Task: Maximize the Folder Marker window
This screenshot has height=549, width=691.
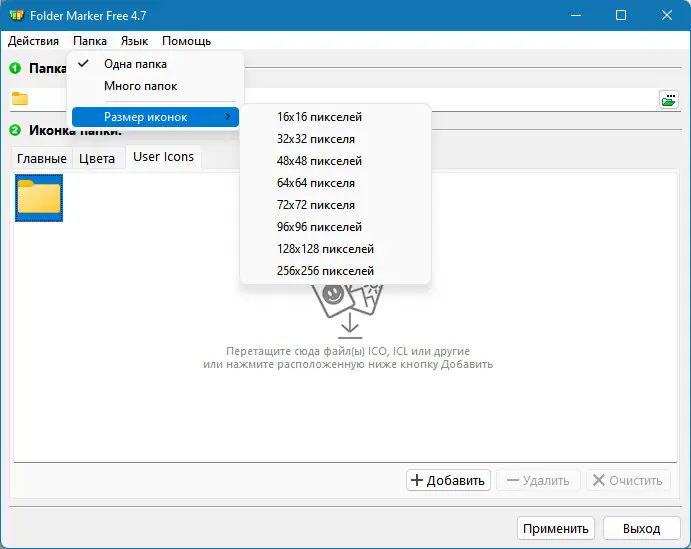Action: 621,15
